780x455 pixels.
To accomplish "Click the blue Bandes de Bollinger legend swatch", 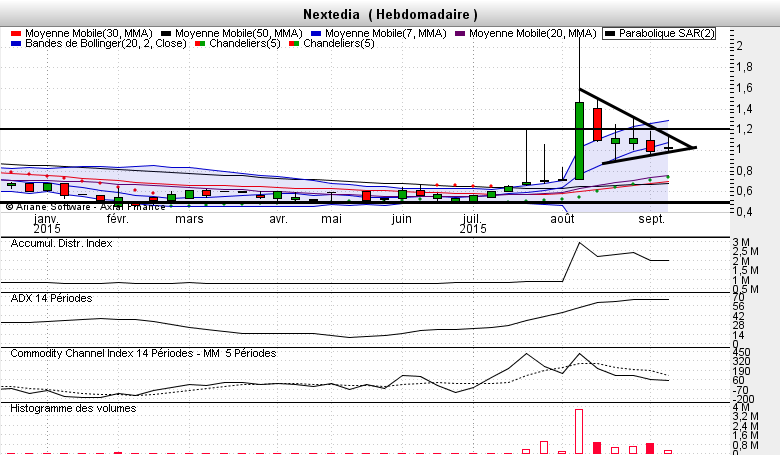I will tap(15, 44).
